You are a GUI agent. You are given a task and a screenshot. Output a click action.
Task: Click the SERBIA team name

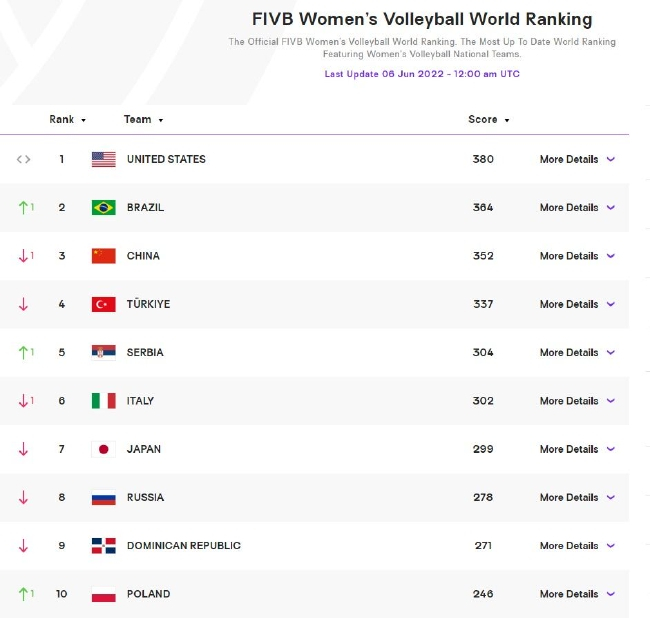click(145, 352)
